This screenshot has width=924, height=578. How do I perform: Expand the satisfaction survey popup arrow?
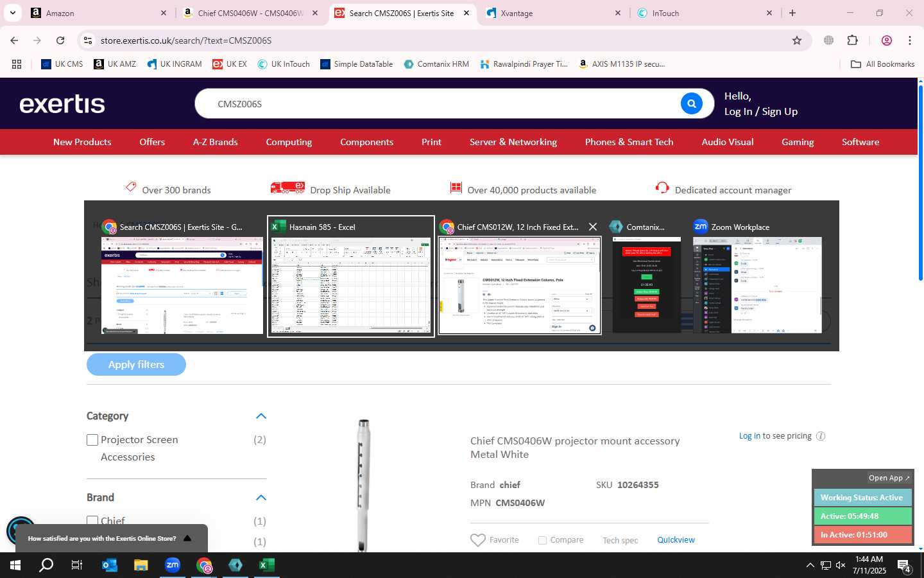187,538
